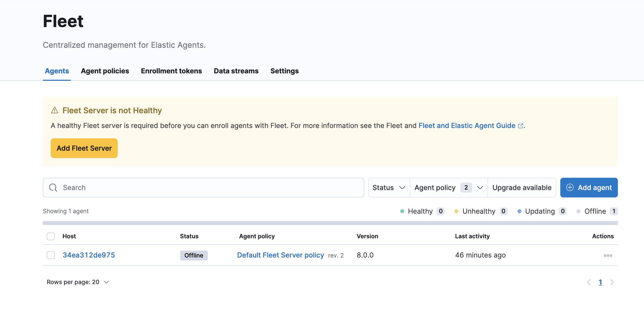The width and height of the screenshot is (644, 322).
Task: Click the warning triangle icon
Action: pyautogui.click(x=55, y=110)
